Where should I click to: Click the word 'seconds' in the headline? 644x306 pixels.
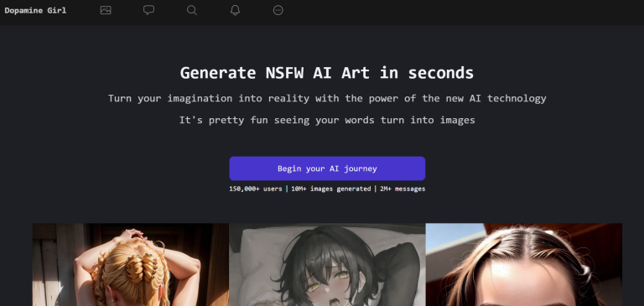(441, 73)
